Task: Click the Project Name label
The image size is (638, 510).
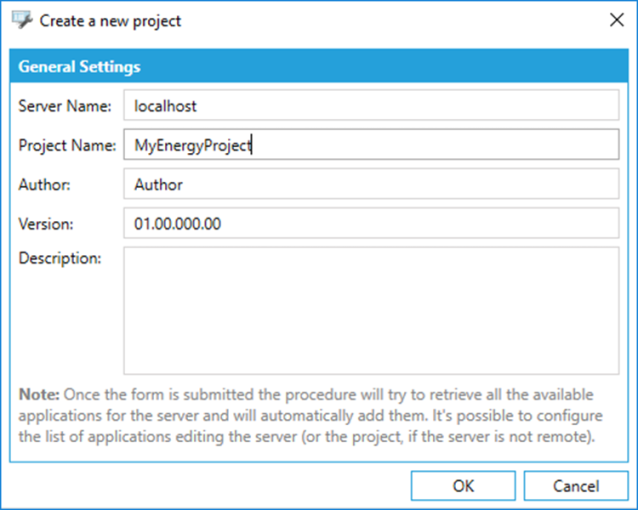Action: click(67, 145)
